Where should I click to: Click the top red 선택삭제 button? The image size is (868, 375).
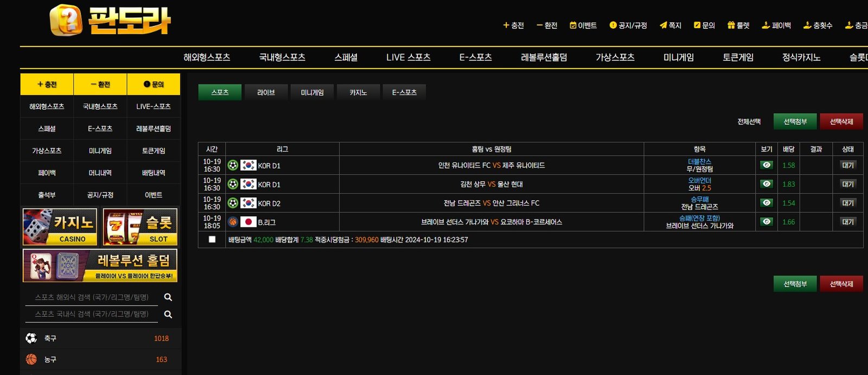click(x=841, y=122)
